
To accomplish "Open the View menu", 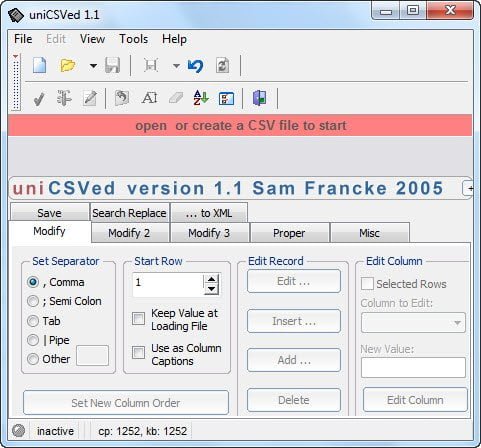I will click(92, 39).
